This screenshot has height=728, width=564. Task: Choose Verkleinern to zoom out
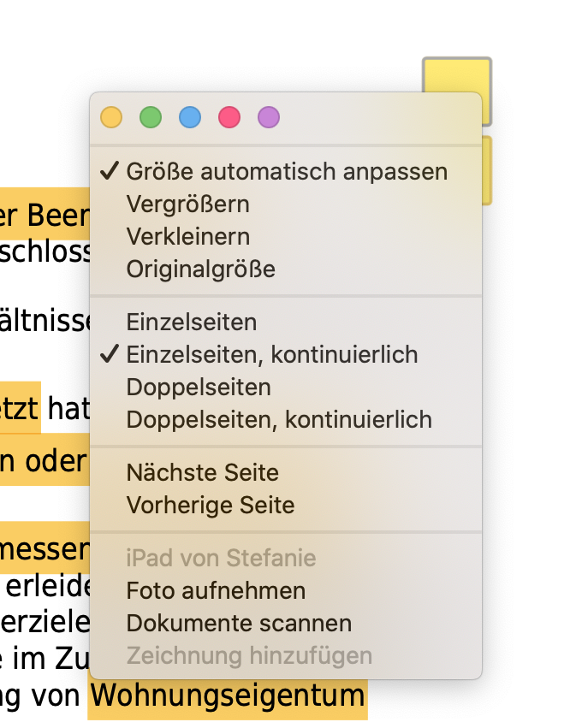[188, 237]
